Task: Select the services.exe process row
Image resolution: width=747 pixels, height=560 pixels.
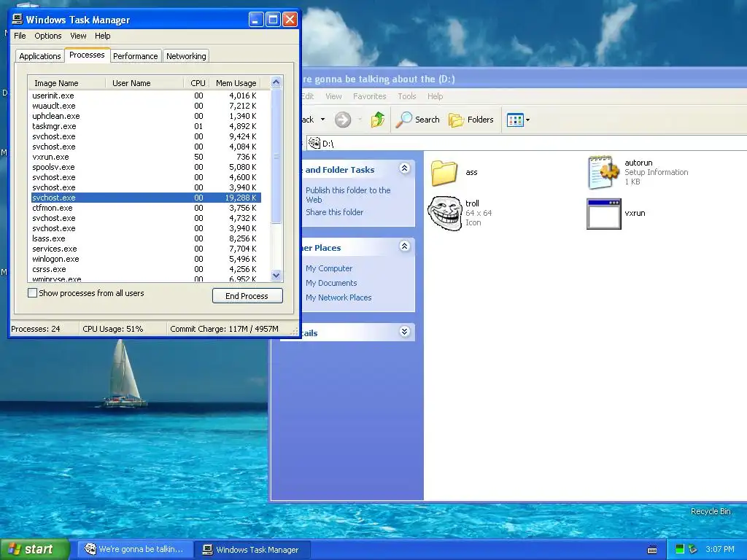Action: [146, 249]
